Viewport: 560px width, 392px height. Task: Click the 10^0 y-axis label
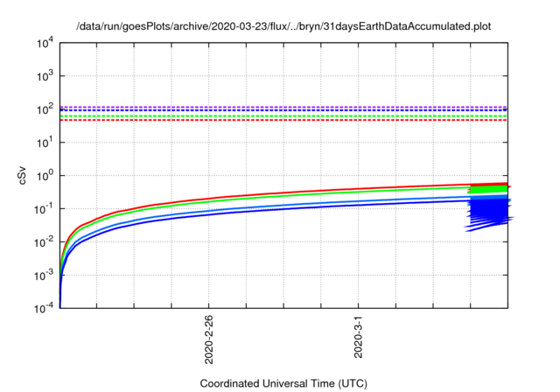(45, 175)
